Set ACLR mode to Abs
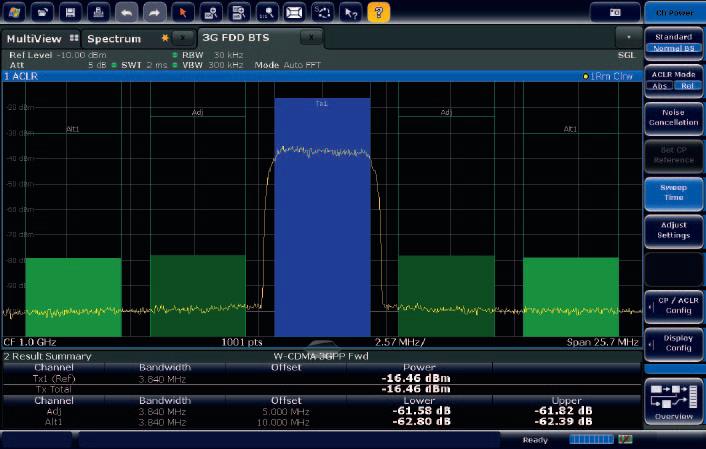The height and width of the screenshot is (449, 706). pyautogui.click(x=660, y=85)
